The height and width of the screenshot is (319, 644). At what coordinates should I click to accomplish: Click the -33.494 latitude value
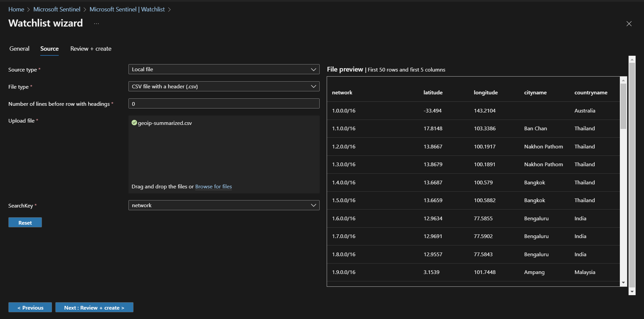coord(433,110)
